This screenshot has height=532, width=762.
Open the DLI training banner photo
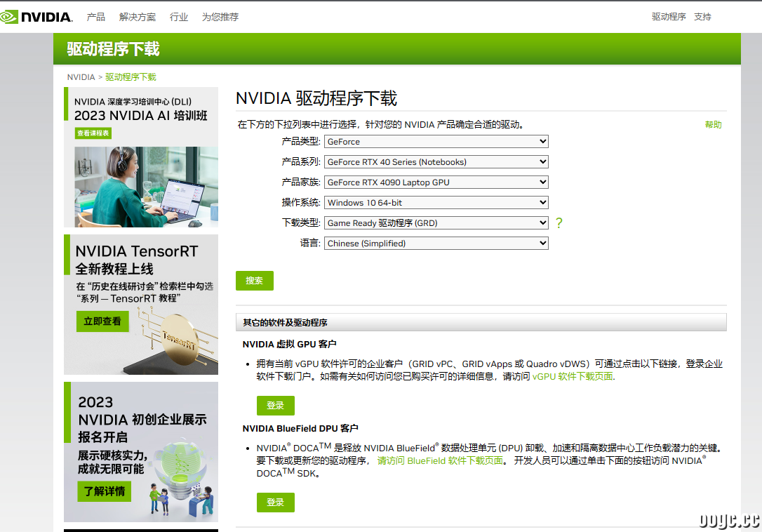click(x=146, y=187)
